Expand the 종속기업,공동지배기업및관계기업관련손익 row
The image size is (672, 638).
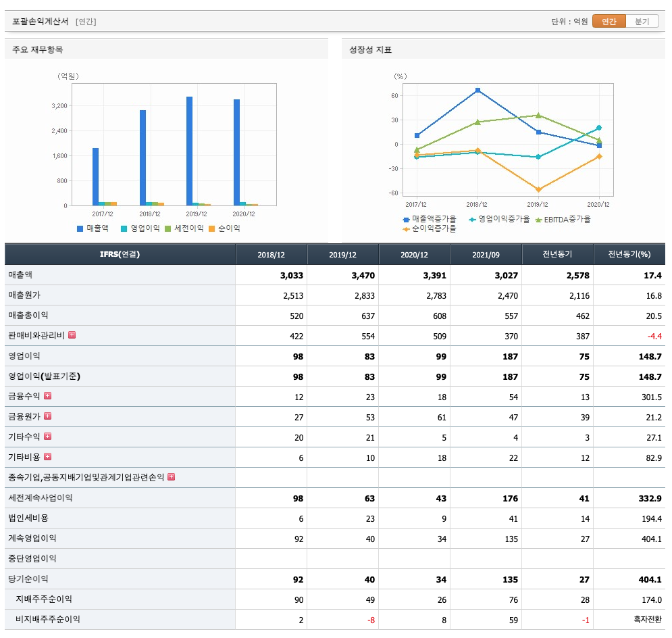(171, 476)
